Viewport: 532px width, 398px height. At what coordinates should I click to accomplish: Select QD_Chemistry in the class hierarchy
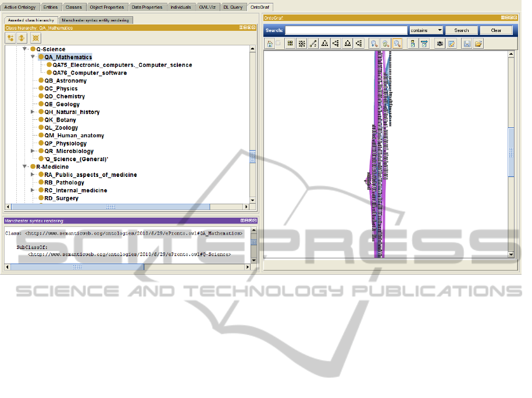coord(65,97)
